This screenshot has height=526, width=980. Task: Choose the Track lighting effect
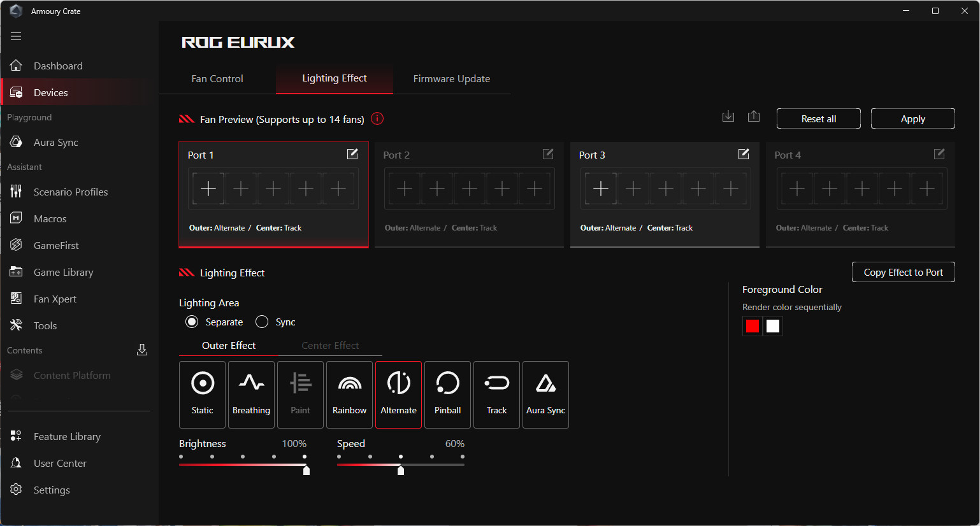497,395
